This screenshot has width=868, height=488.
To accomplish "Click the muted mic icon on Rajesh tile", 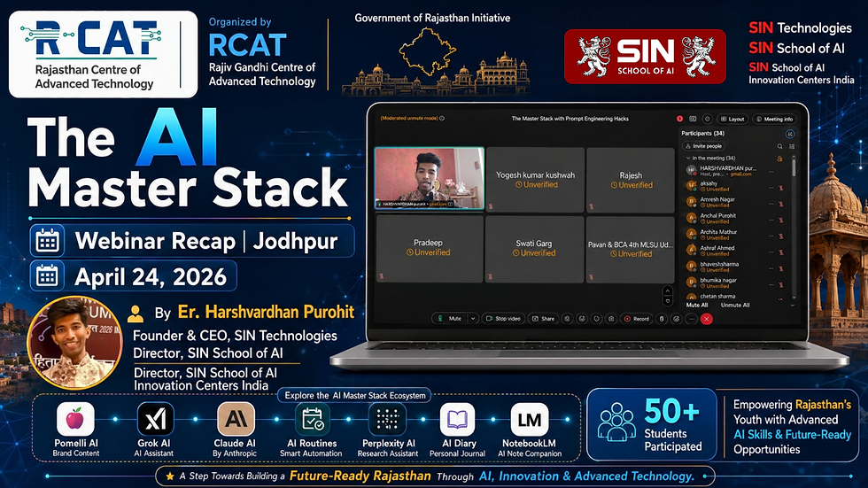I will pos(592,206).
